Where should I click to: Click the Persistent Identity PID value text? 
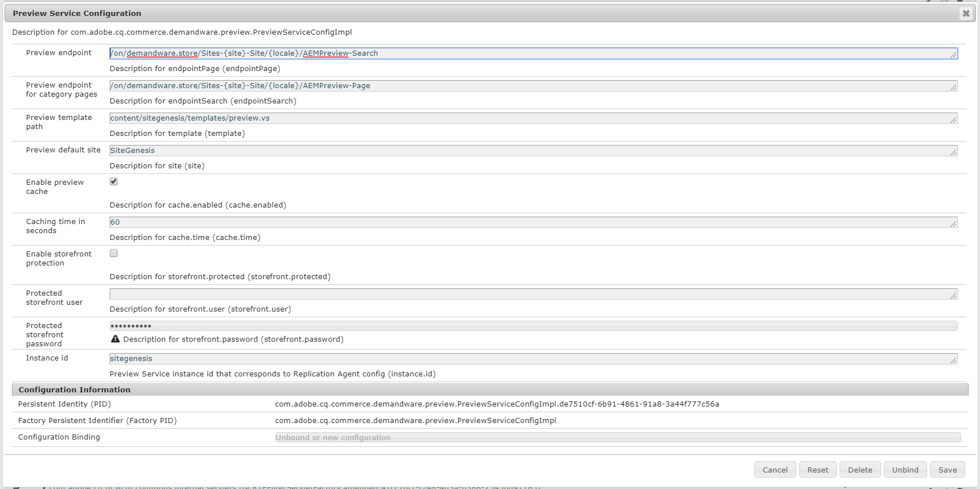point(497,404)
